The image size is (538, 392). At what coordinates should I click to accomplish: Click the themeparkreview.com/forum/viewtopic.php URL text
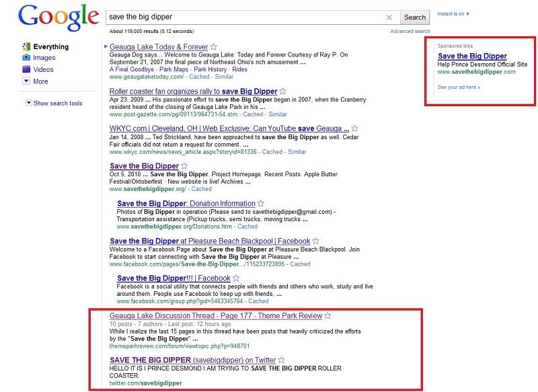(x=180, y=346)
